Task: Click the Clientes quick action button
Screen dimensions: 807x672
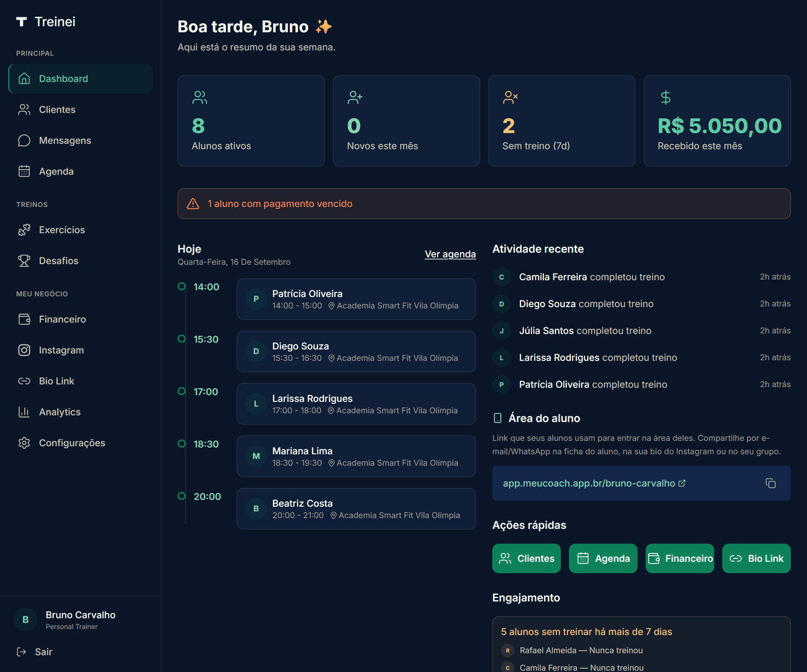Action: (x=527, y=558)
